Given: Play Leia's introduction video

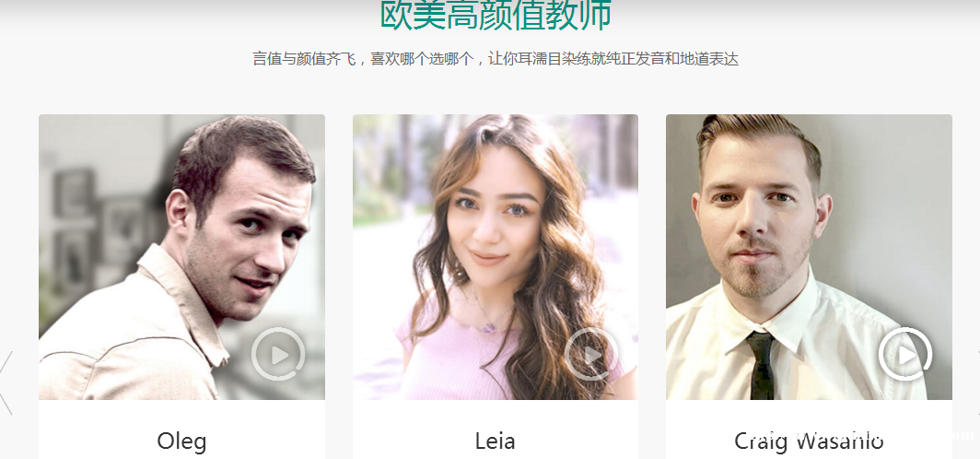Looking at the screenshot, I should (x=591, y=354).
